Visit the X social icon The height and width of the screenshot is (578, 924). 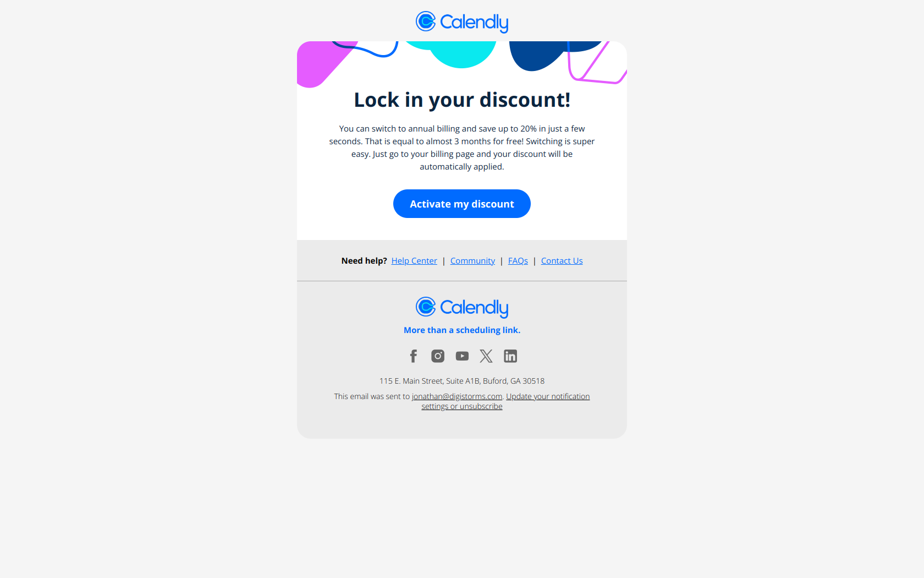(486, 356)
